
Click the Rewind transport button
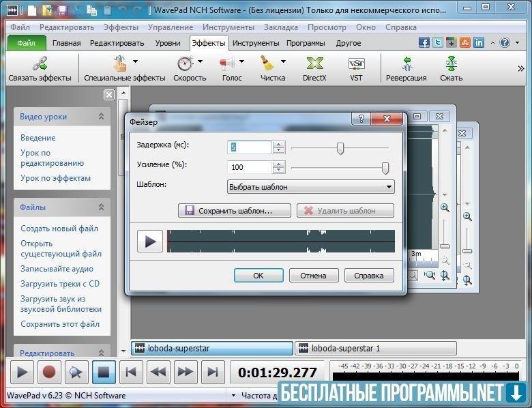coord(158,373)
